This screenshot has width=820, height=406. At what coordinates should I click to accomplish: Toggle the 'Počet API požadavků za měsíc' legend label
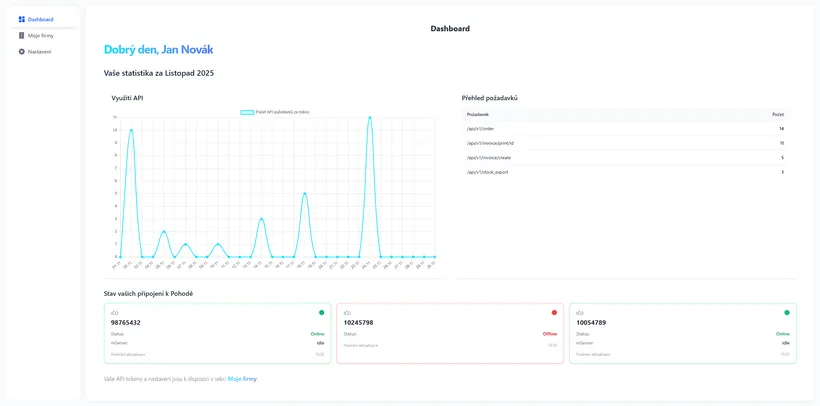click(x=282, y=112)
